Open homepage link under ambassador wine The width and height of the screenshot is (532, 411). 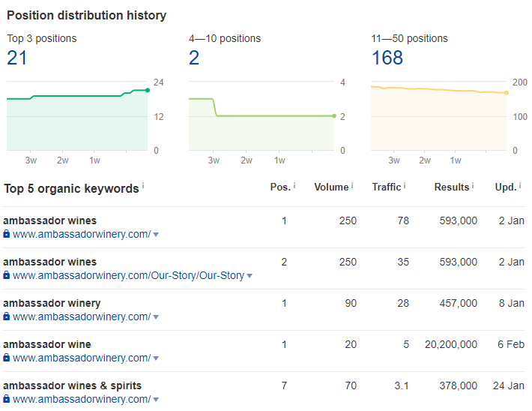click(x=82, y=358)
